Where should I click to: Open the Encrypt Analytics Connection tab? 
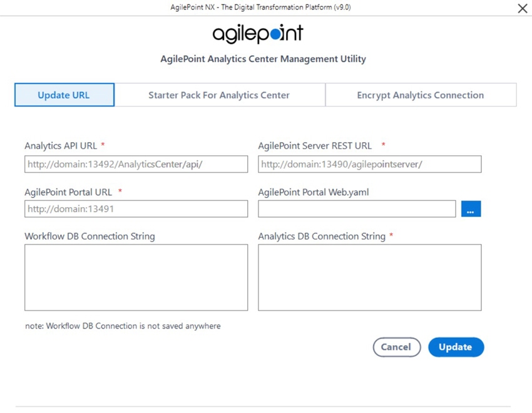click(421, 95)
